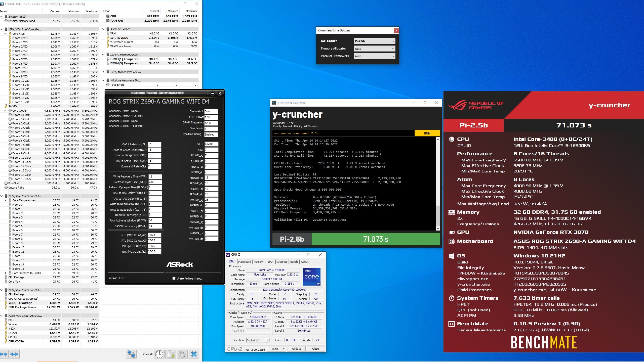Collapse the Core Temperatures tree group
The height and width of the screenshot is (362, 644).
click(6, 200)
